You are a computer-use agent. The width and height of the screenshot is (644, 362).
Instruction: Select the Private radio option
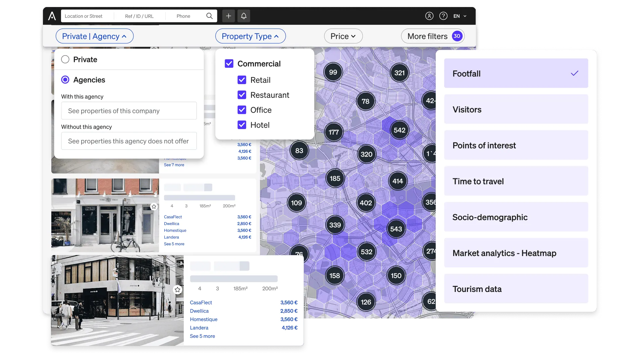pos(65,59)
